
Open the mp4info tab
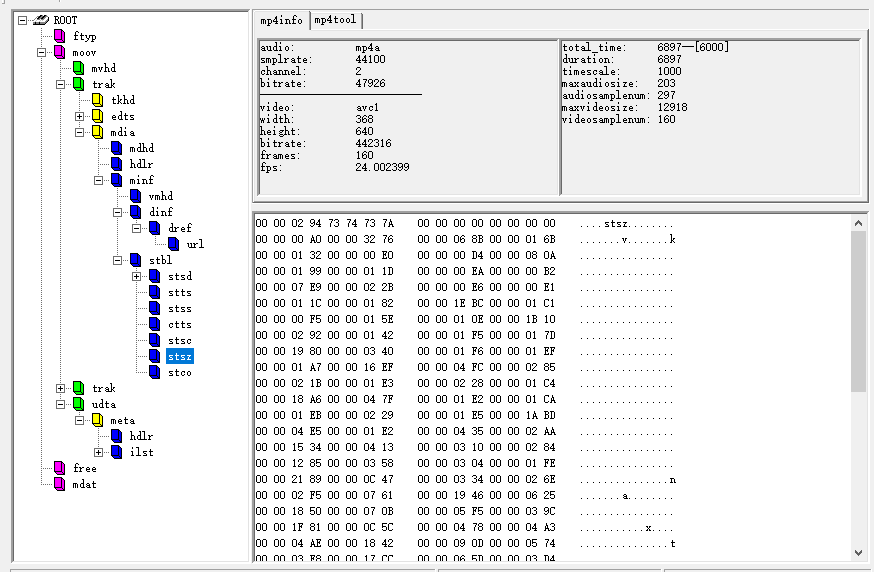click(281, 20)
